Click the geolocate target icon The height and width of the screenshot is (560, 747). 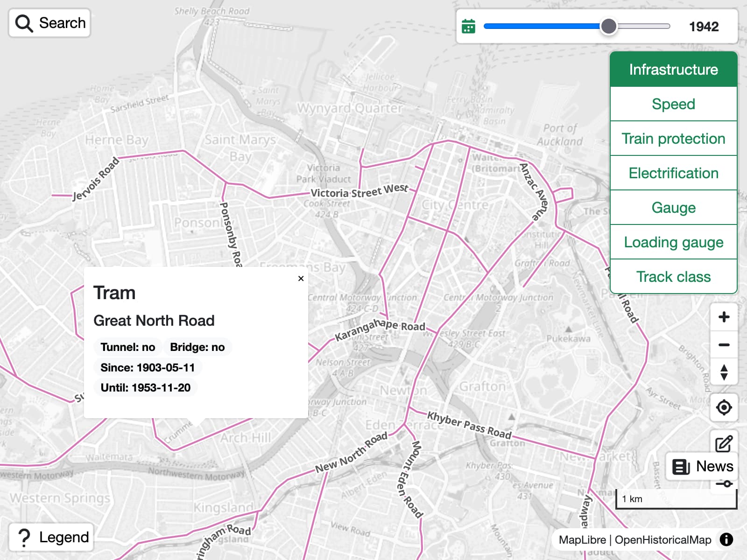(724, 407)
